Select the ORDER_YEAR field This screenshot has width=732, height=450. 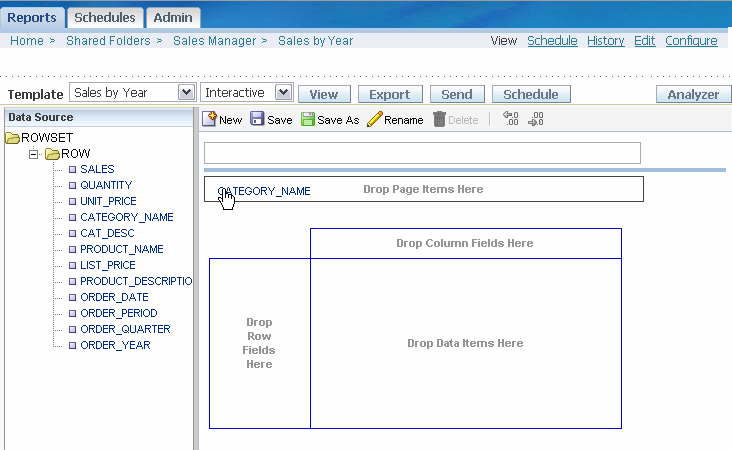(x=115, y=345)
